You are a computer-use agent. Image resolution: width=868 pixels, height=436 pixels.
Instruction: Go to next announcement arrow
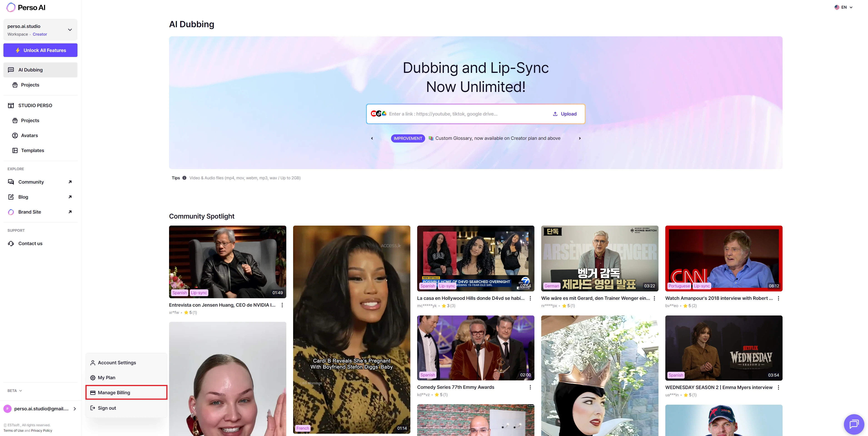(x=580, y=138)
